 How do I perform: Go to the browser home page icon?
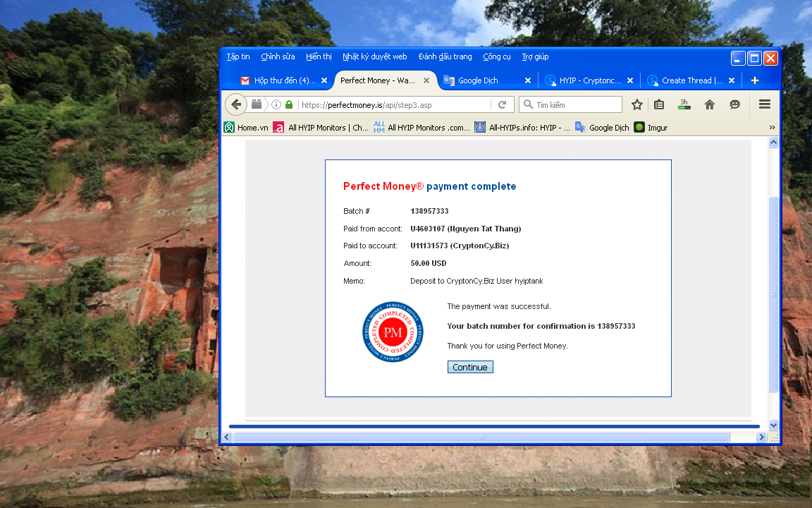coord(710,104)
